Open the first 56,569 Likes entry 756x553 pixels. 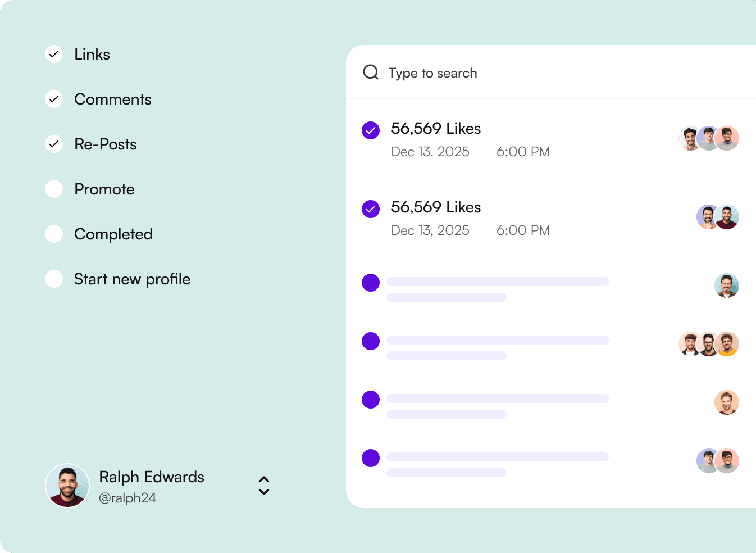coord(436,129)
